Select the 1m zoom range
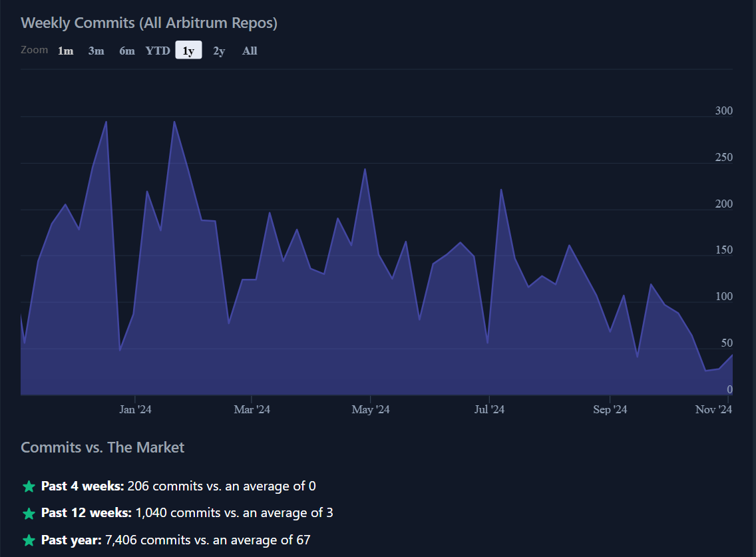Screen dimensions: 756x557 [x=66, y=50]
